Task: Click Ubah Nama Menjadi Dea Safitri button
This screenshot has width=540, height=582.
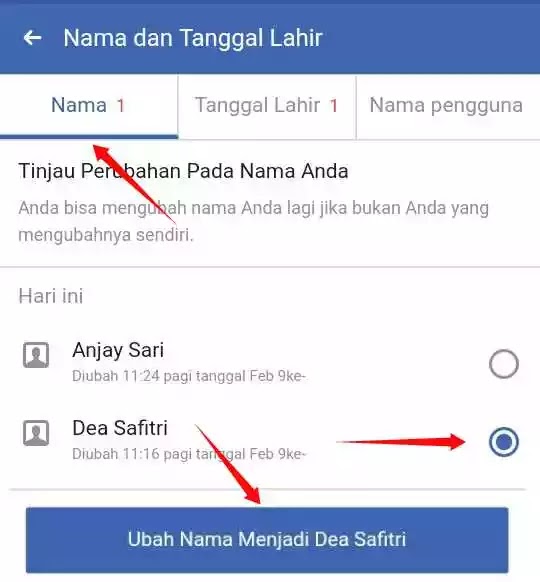Action: [267, 540]
